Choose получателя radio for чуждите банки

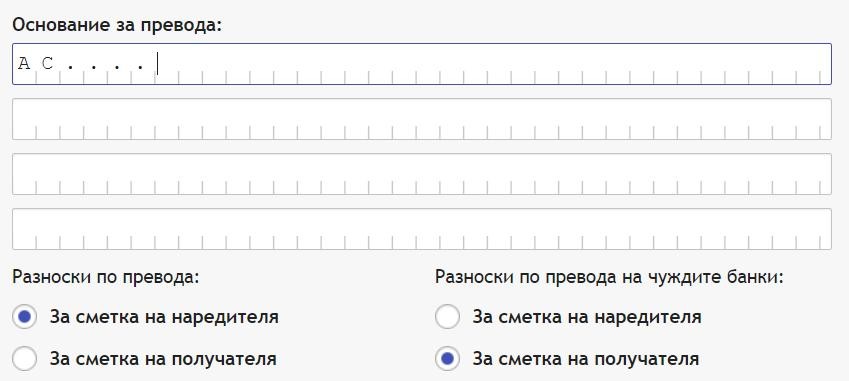click(447, 358)
